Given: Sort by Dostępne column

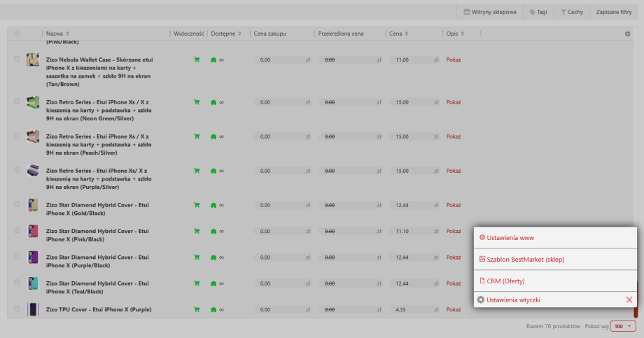Looking at the screenshot, I should pos(226,34).
